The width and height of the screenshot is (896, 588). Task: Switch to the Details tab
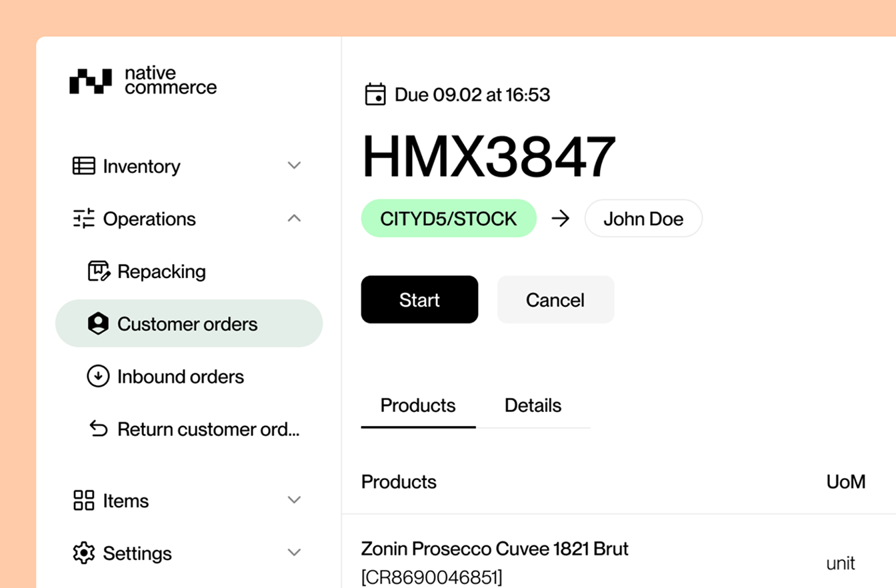point(533,405)
